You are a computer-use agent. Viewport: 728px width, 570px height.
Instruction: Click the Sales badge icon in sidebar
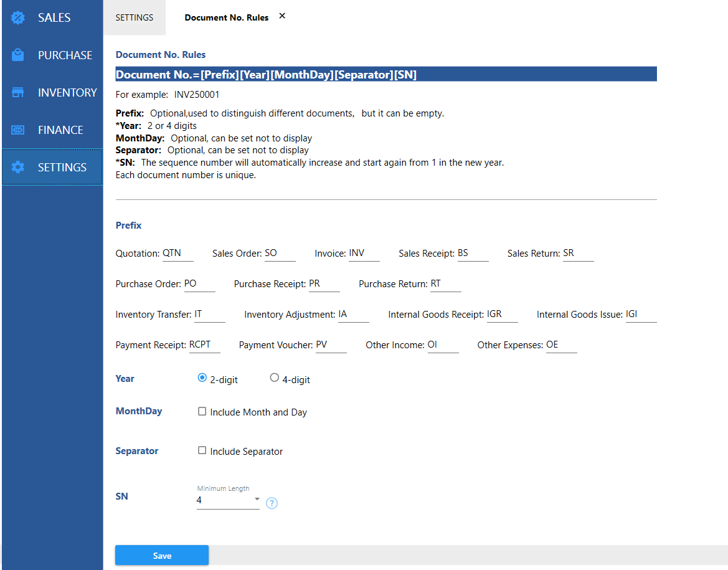point(18,18)
